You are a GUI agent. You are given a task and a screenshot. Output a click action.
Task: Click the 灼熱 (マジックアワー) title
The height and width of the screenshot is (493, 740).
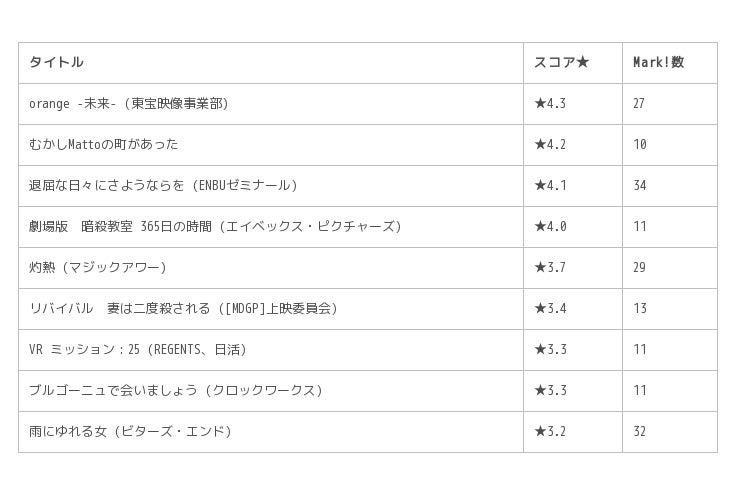click(x=98, y=267)
